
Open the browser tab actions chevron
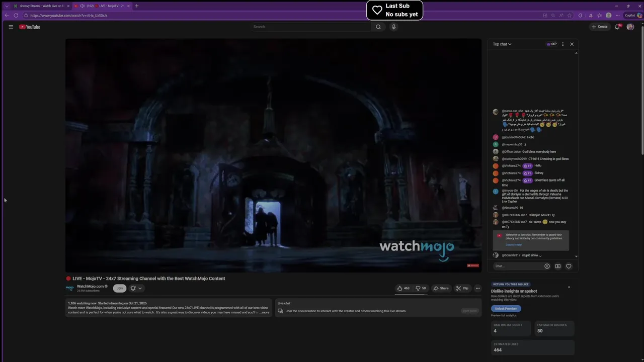[x=7, y=6]
